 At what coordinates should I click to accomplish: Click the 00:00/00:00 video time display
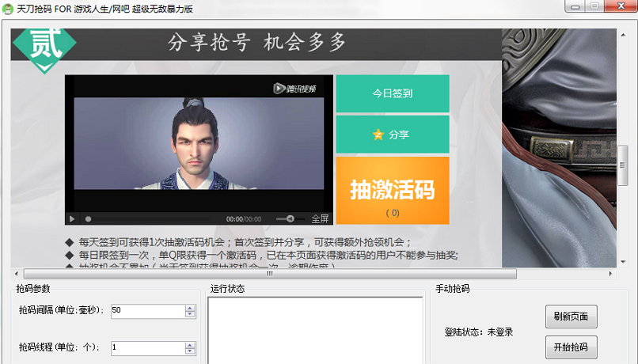tap(244, 219)
